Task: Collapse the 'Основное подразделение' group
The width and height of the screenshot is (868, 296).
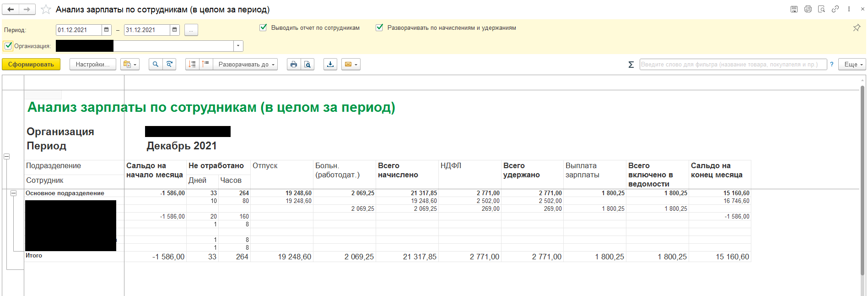Action: coord(14,193)
